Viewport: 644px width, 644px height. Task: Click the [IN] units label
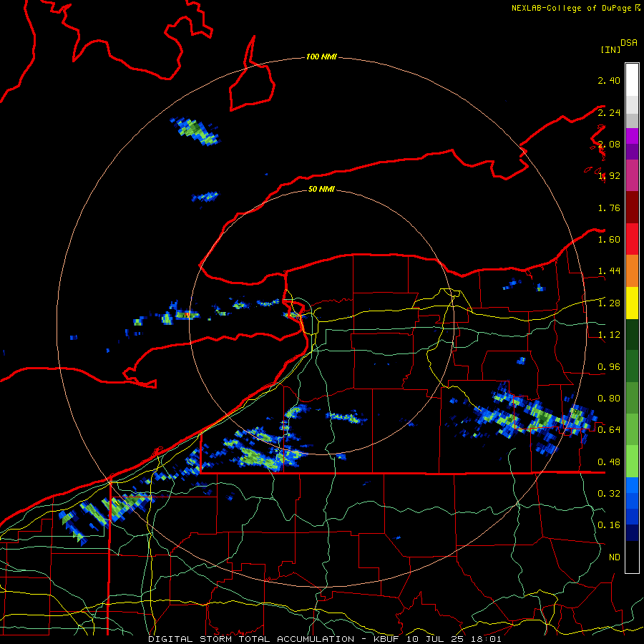pos(610,49)
